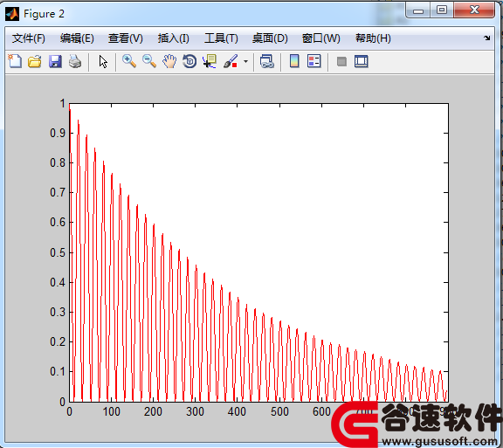Activate the Zoom In magnifier

coord(129,61)
